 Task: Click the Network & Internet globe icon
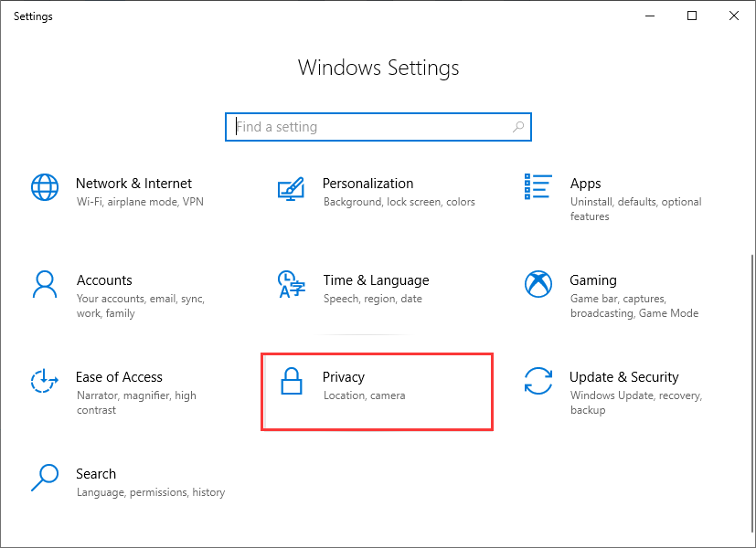pos(45,187)
